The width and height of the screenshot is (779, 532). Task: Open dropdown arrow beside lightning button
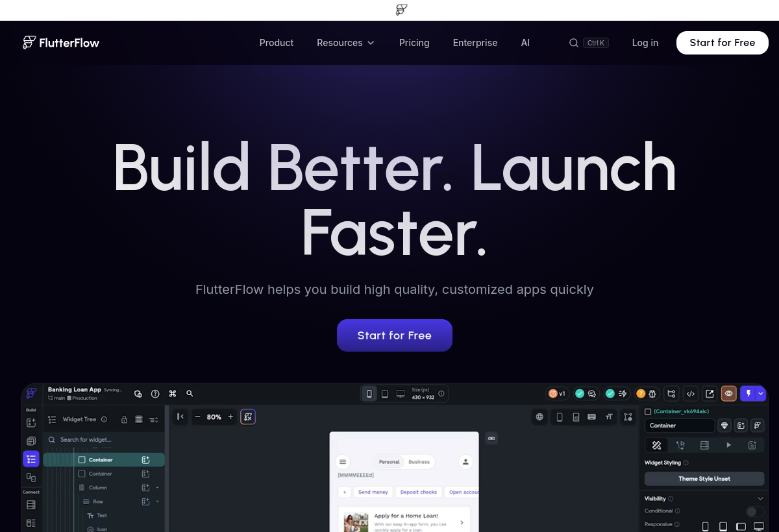pyautogui.click(x=761, y=393)
